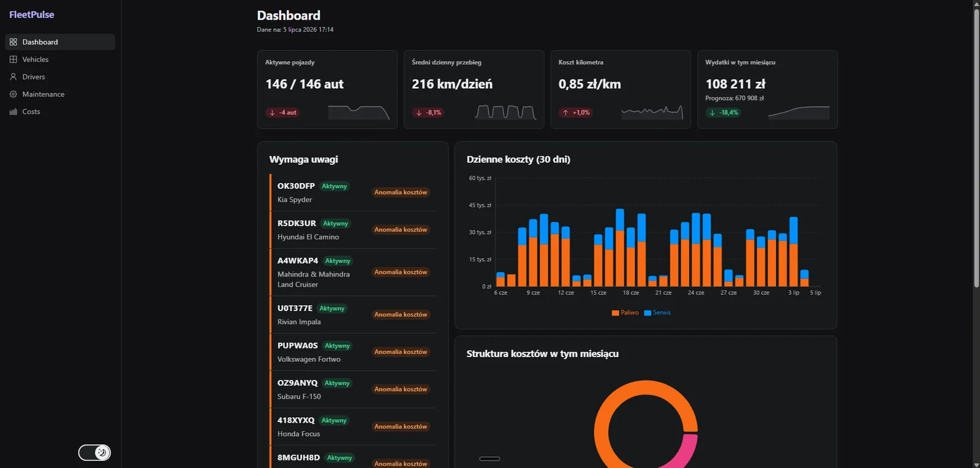Click the Aktywne pojazdy sparkline chart
This screenshot has height=468, width=980.
tap(359, 112)
